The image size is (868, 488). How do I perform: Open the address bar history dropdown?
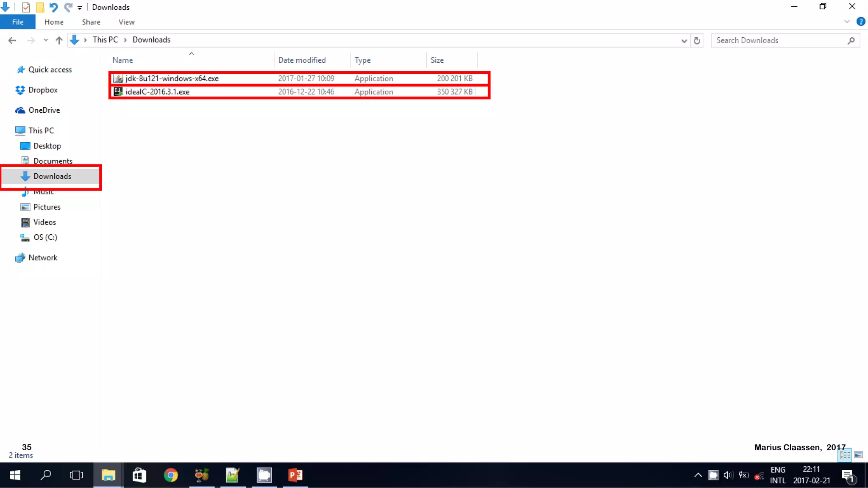click(x=684, y=41)
